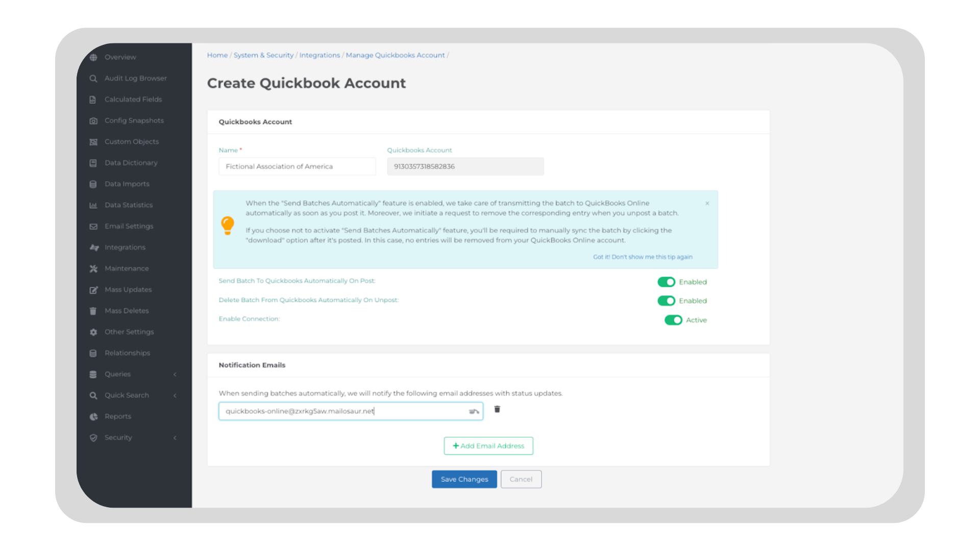Click the Queries stack icon
This screenshot has width=980, height=551.
[x=93, y=374]
